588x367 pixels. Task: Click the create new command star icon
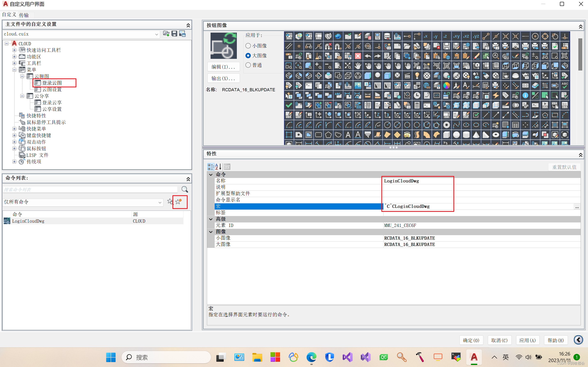(x=179, y=202)
